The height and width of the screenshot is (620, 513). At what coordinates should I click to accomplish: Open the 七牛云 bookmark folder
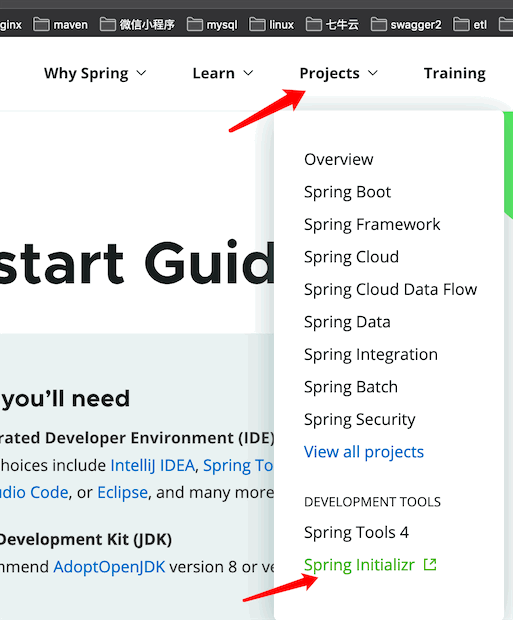click(332, 25)
